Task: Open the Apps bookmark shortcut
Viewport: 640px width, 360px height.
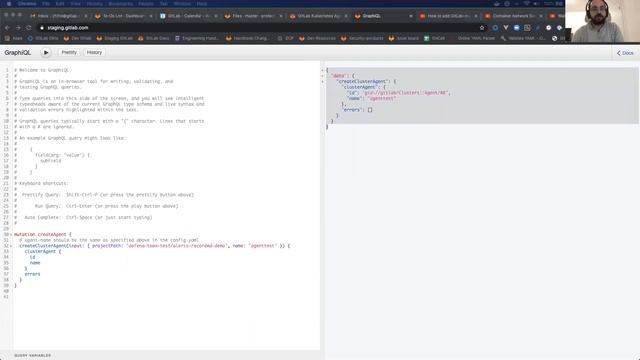Action: click(x=13, y=38)
